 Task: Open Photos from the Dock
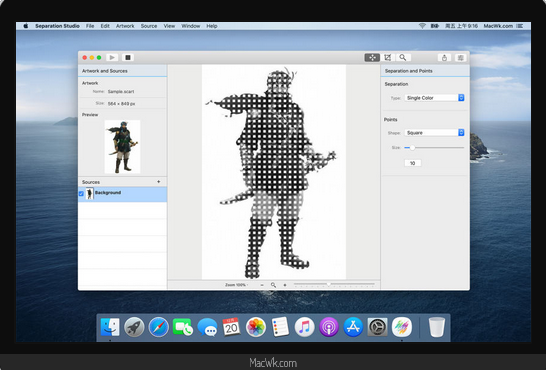coord(256,327)
